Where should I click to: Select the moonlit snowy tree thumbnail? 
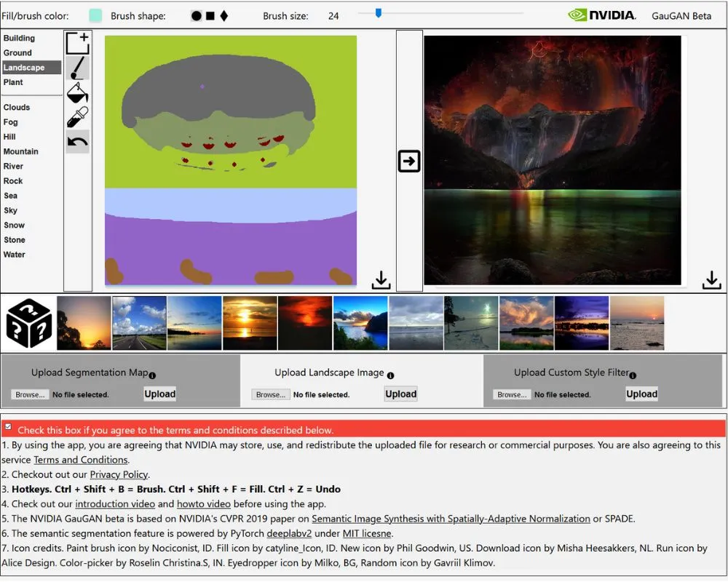click(471, 323)
